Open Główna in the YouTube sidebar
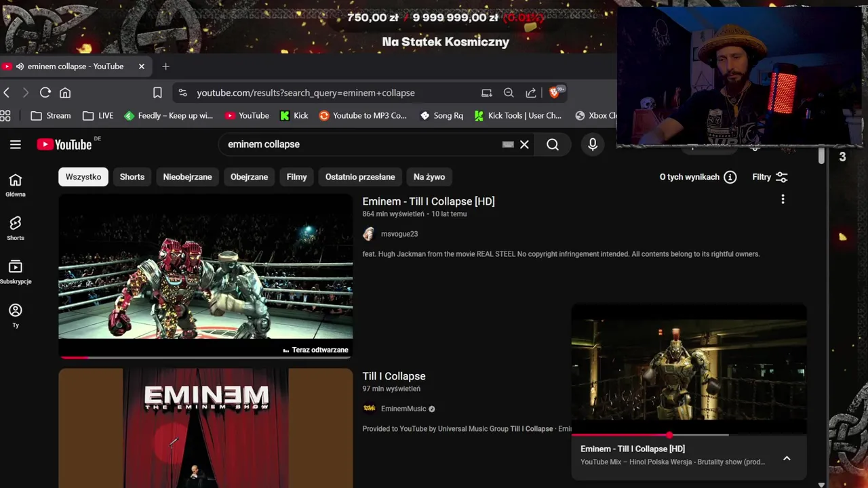 click(x=16, y=184)
